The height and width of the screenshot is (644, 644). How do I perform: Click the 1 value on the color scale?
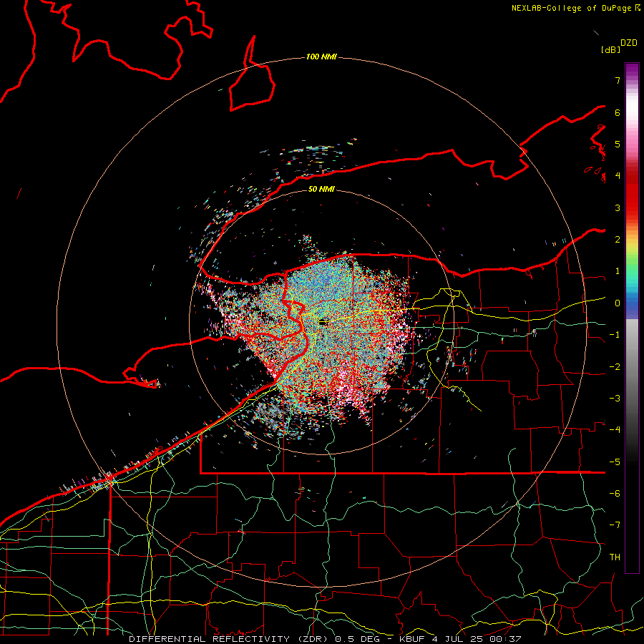(618, 271)
